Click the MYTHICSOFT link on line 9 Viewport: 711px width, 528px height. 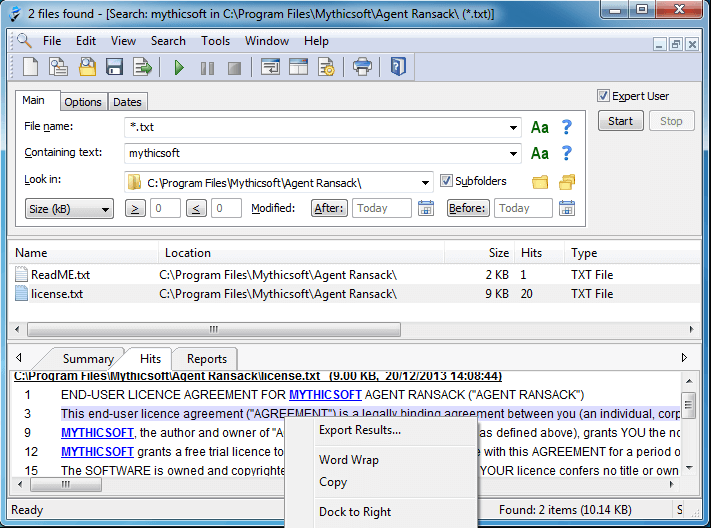tap(97, 433)
